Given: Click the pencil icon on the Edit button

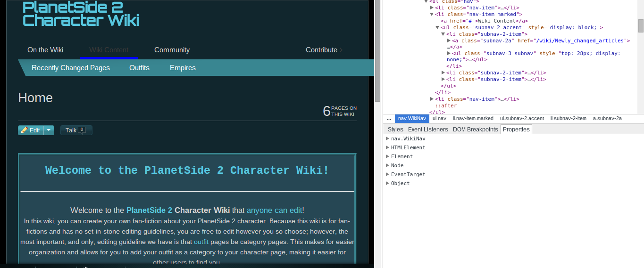Looking at the screenshot, I should [25, 130].
